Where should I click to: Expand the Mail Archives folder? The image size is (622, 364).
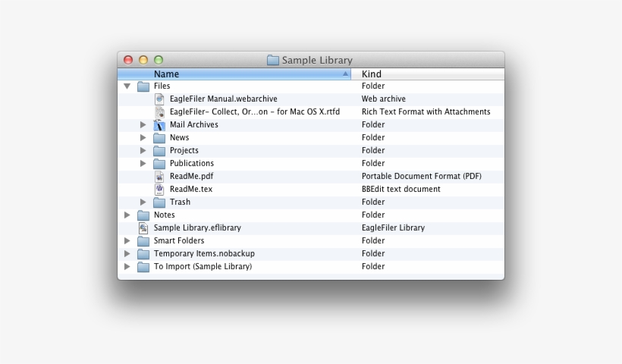pyautogui.click(x=143, y=125)
